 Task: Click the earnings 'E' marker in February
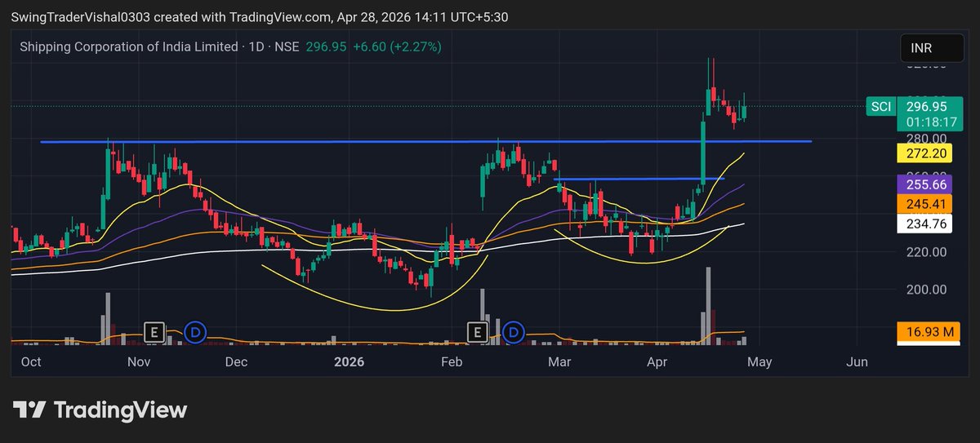[x=477, y=331]
